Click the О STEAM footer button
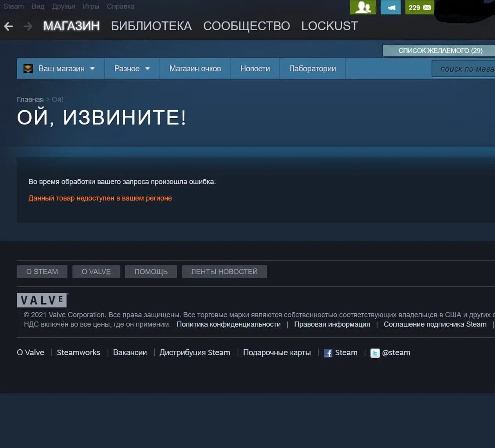495x448 pixels. 42,271
